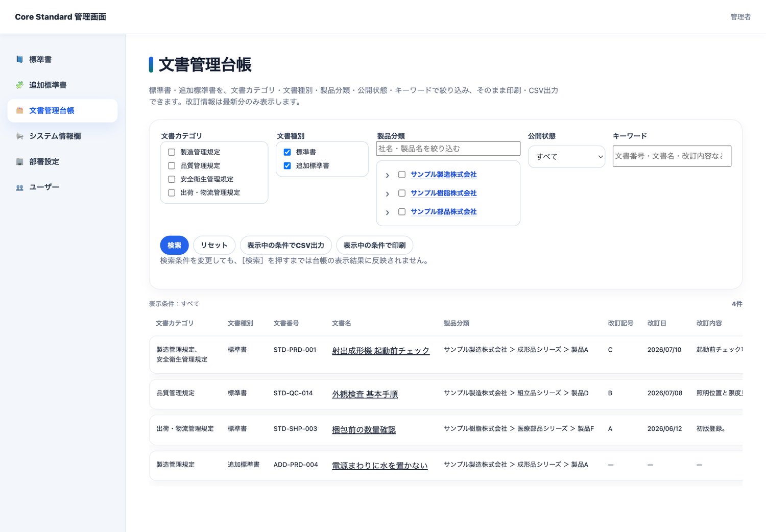
Task: Click the 改訂記号 column header
Action: click(620, 323)
